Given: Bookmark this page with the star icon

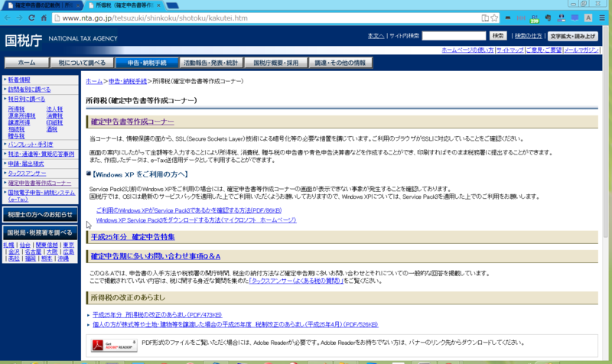Looking at the screenshot, I should tap(494, 18).
